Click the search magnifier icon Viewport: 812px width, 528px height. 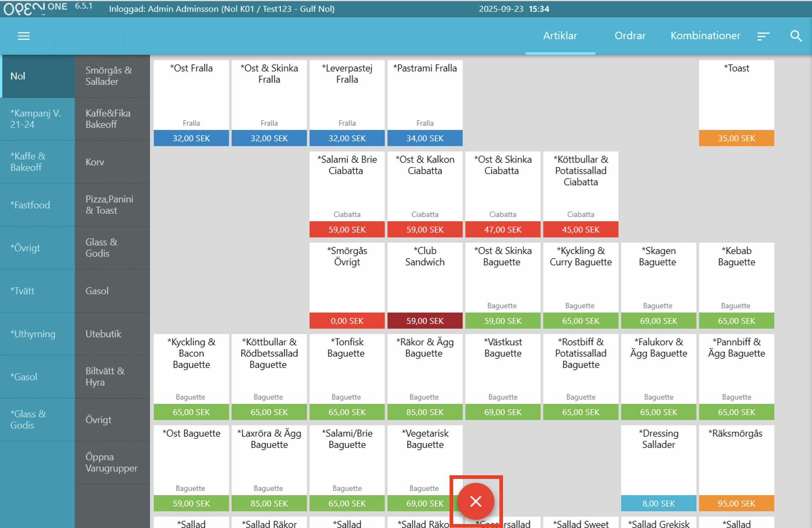point(796,36)
